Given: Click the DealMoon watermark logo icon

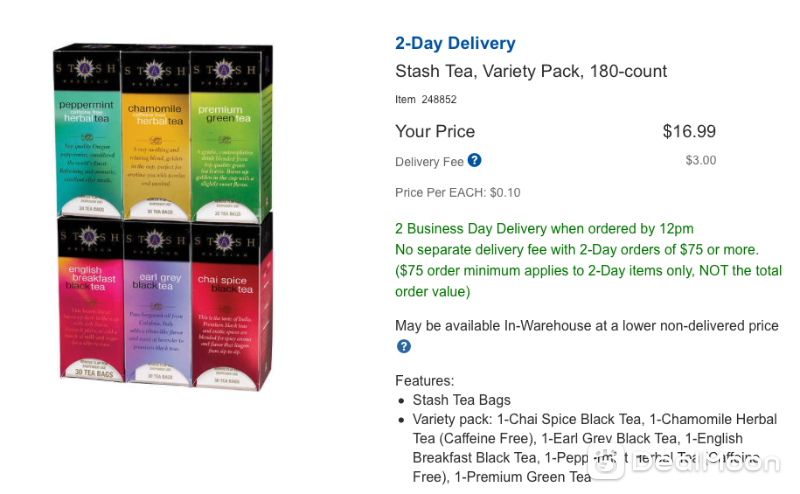Looking at the screenshot, I should 606,462.
